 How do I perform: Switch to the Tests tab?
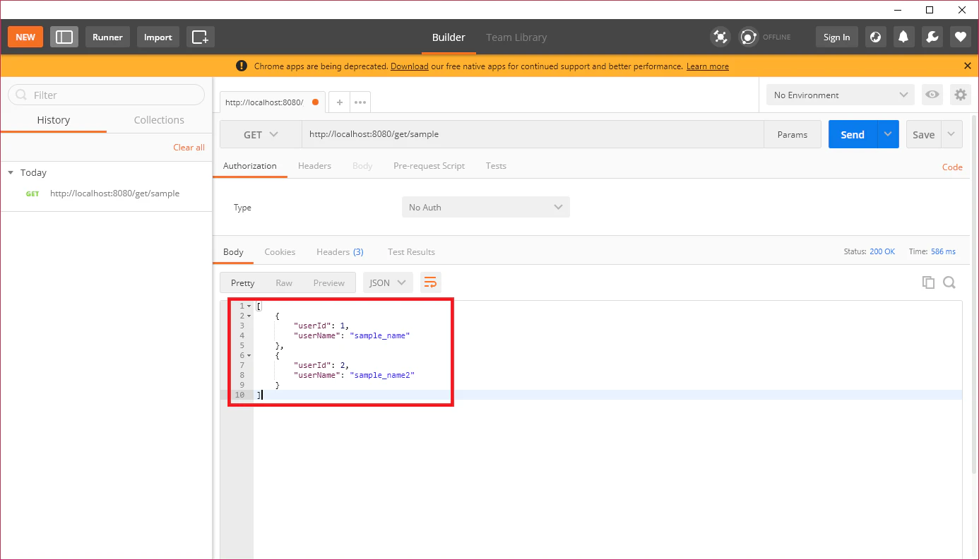(496, 166)
